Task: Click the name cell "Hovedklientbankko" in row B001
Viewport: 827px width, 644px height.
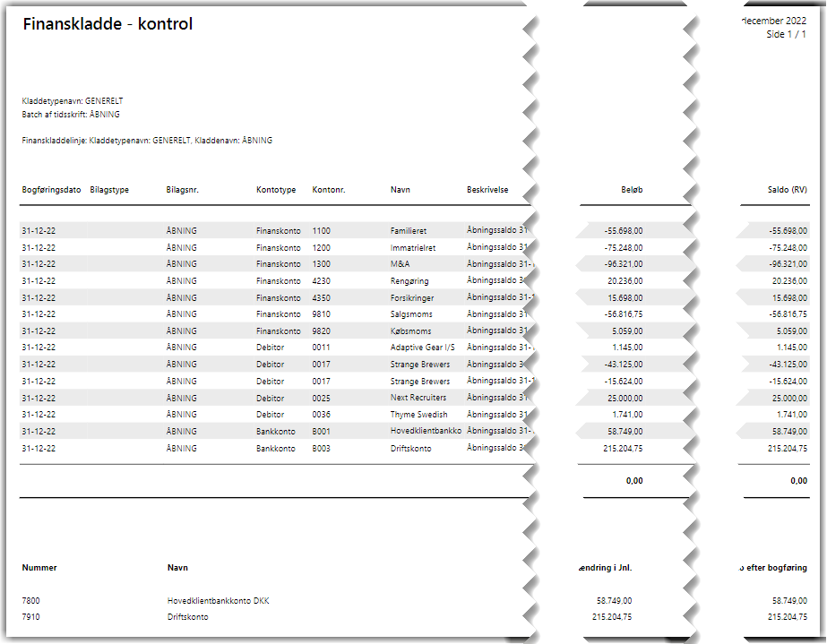Action: pos(426,431)
